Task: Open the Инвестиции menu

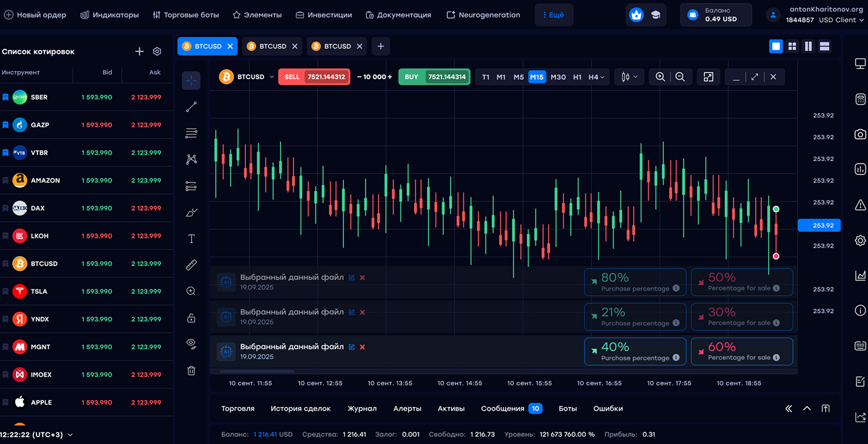Action: coord(324,15)
